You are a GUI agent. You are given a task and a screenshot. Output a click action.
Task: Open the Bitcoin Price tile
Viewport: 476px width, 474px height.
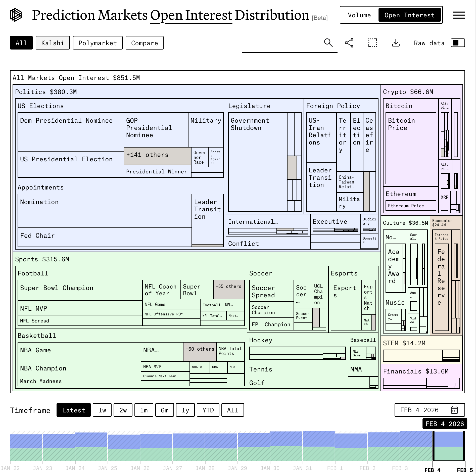(x=411, y=148)
